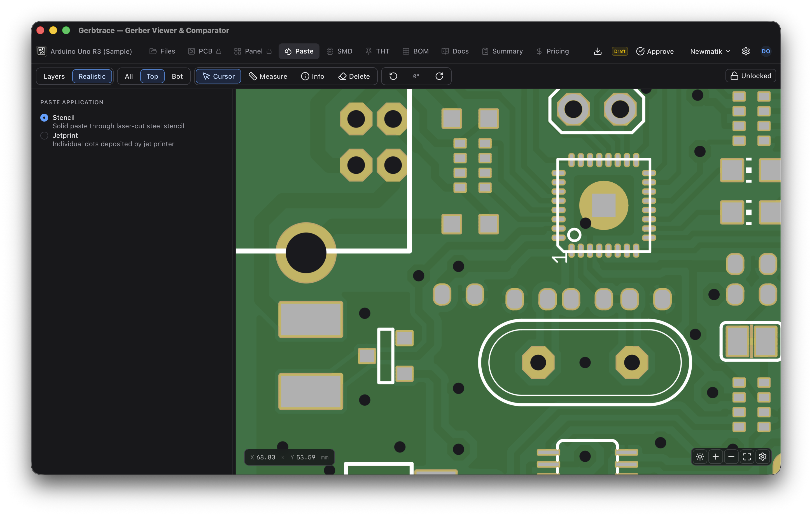Viewport: 812px width, 516px height.
Task: Show All board sides
Action: (129, 76)
